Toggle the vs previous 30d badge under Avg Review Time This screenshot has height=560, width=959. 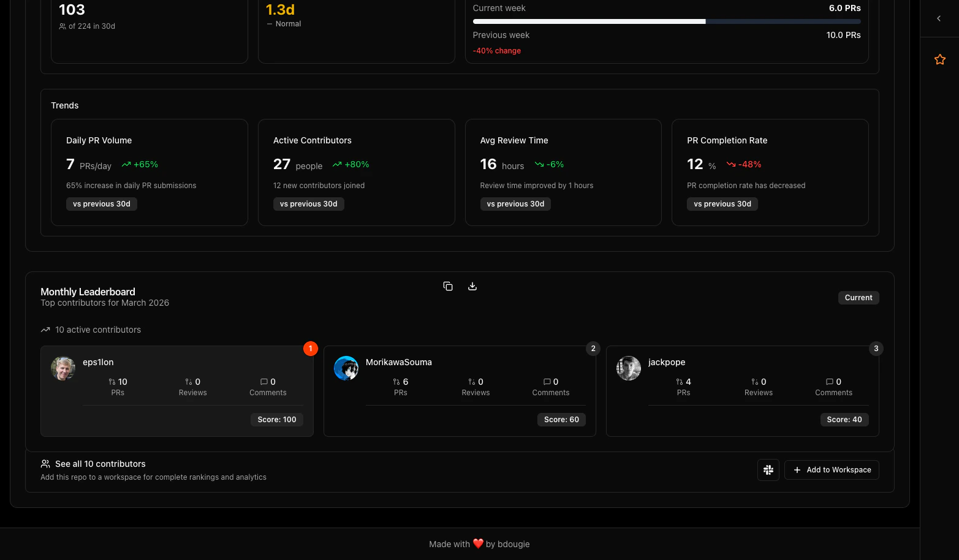tap(515, 203)
